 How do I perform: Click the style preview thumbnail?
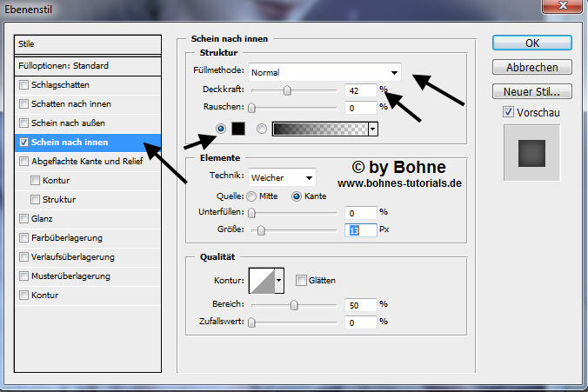(531, 153)
